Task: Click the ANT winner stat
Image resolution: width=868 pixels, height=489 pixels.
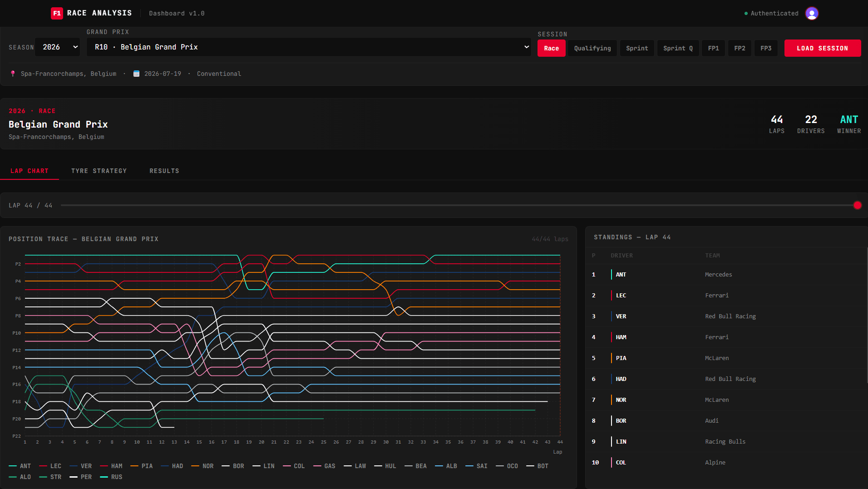Action: pyautogui.click(x=849, y=124)
